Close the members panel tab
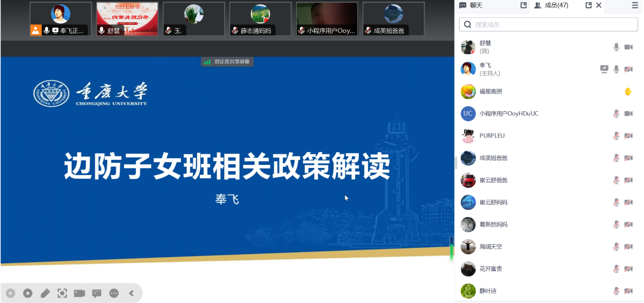This screenshot has height=303, width=644. pyautogui.click(x=599, y=5)
